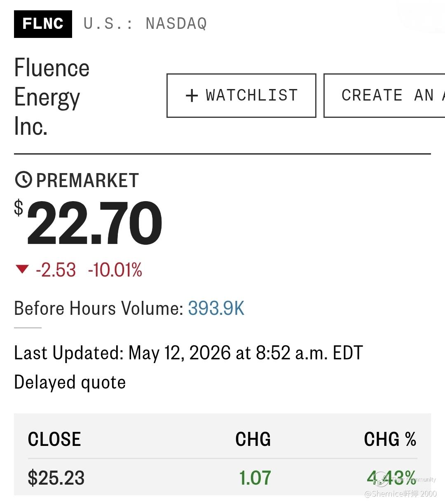
Task: Click the red down-triangle change indicator
Action: [x=22, y=270]
